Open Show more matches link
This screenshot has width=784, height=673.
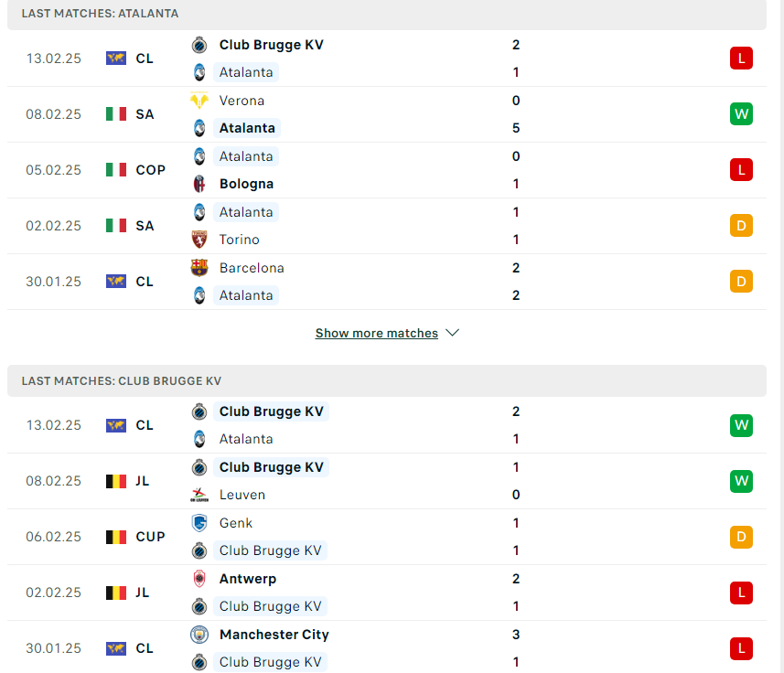[x=377, y=333]
